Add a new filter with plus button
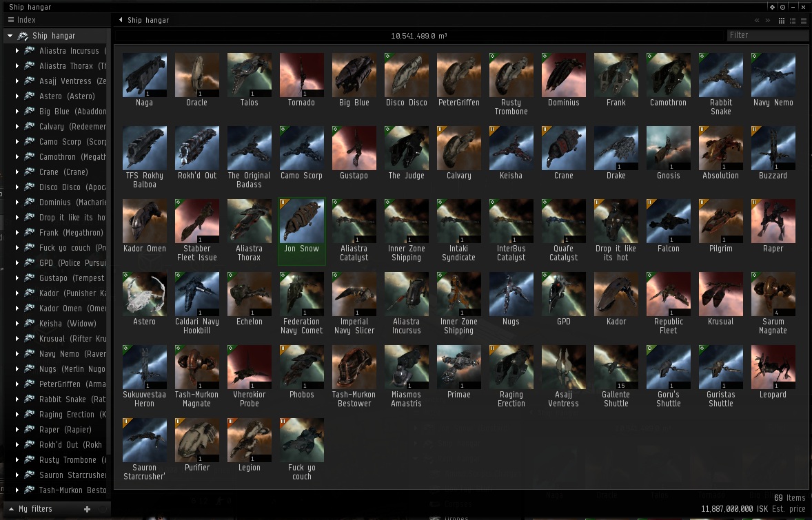Viewport: 812px width, 520px height. [87, 509]
